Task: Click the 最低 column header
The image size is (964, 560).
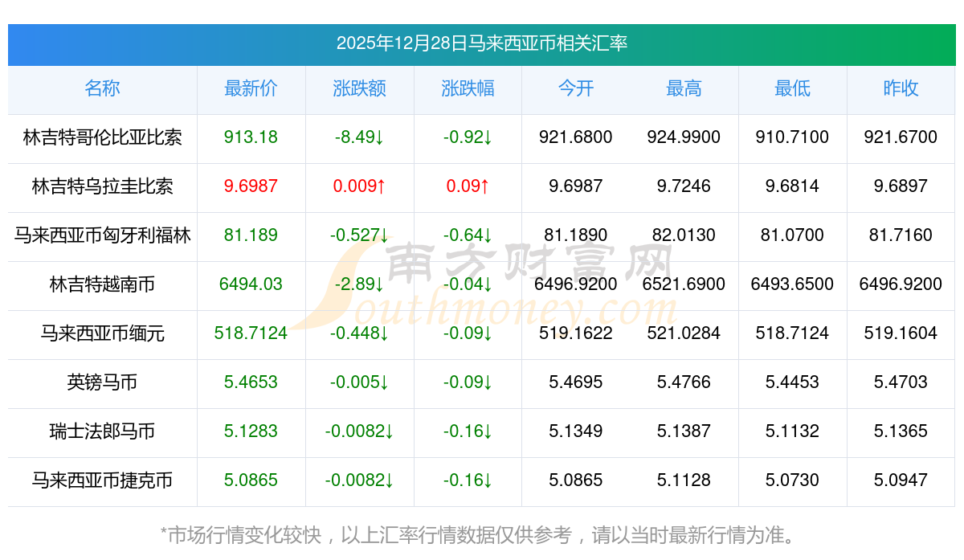Action: [x=792, y=88]
